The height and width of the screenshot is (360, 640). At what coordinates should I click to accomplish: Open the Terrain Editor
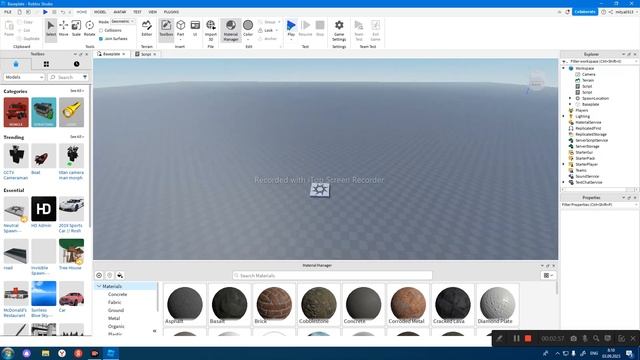point(147,29)
